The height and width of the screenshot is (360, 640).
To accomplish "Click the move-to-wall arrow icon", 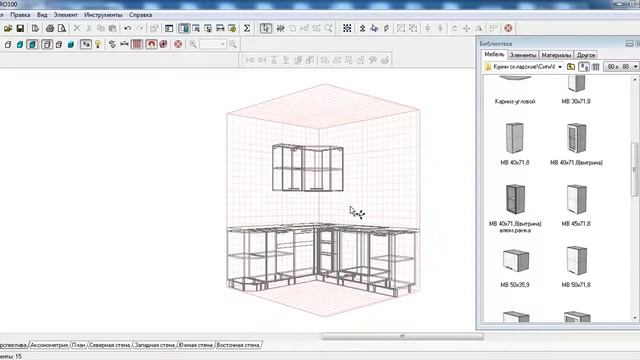I will point(374,28).
